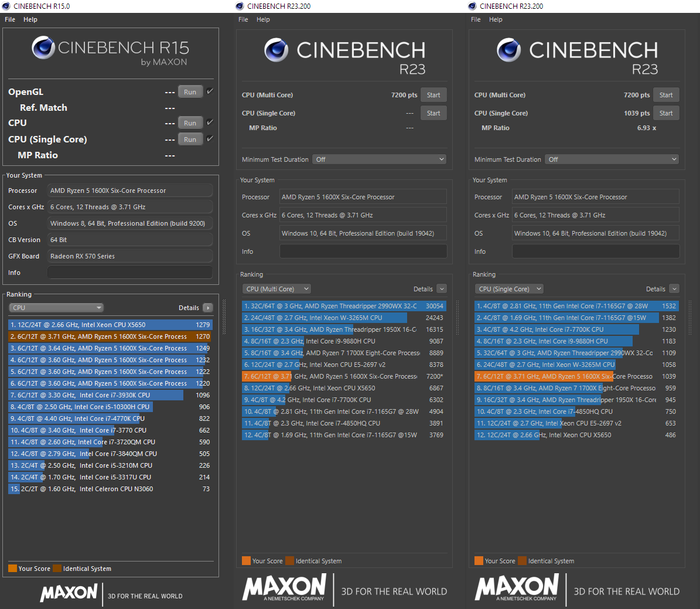Open the CPU (Multi Core) ranking dropdown
This screenshot has height=609, width=700.
coord(277,289)
